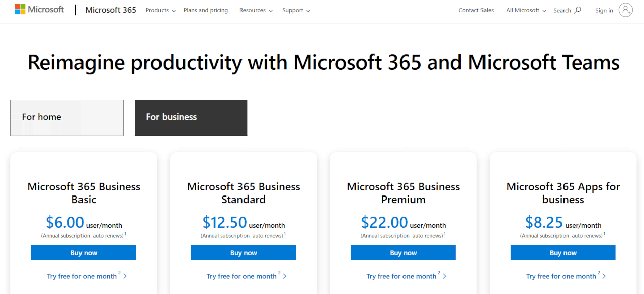Click the chevron beside Business Standard trial link

coord(285,276)
